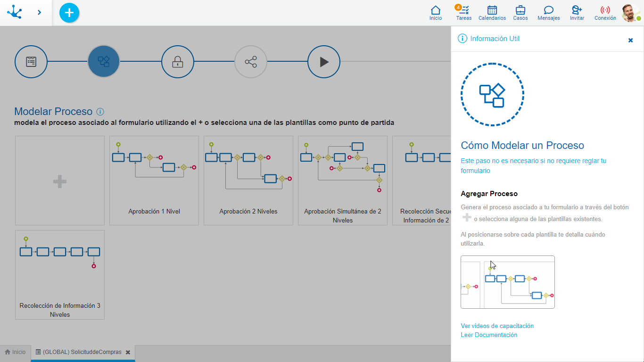Click info icon beside Modelar Proceso
Image resolution: width=644 pixels, height=362 pixels.
point(100,112)
